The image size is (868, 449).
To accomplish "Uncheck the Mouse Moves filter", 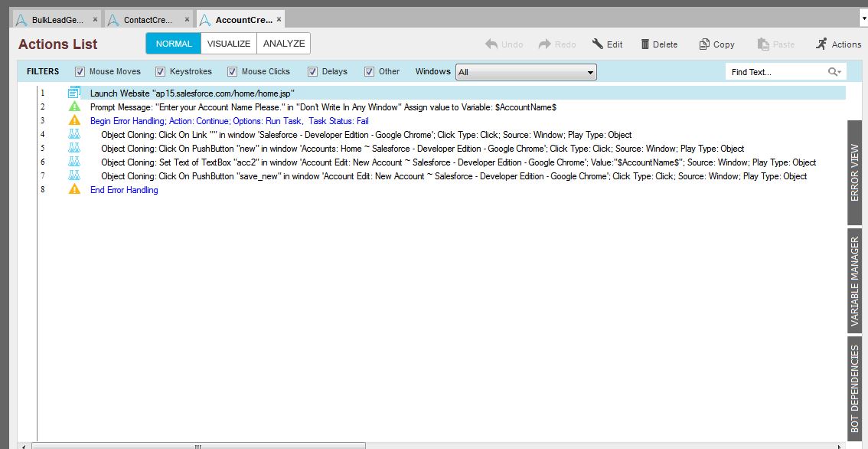I will pos(80,72).
